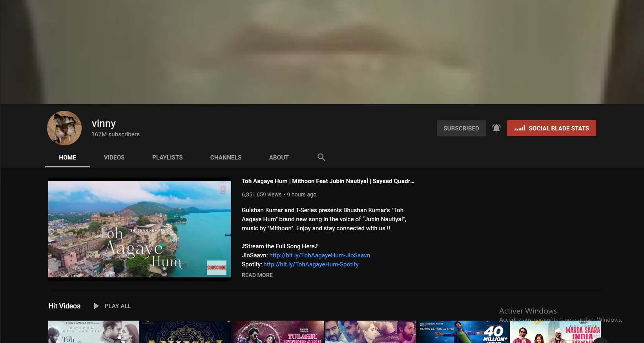Screen dimensions: 644x343
Task: Follow the Spotify bit.ly link
Action: (x=311, y=264)
